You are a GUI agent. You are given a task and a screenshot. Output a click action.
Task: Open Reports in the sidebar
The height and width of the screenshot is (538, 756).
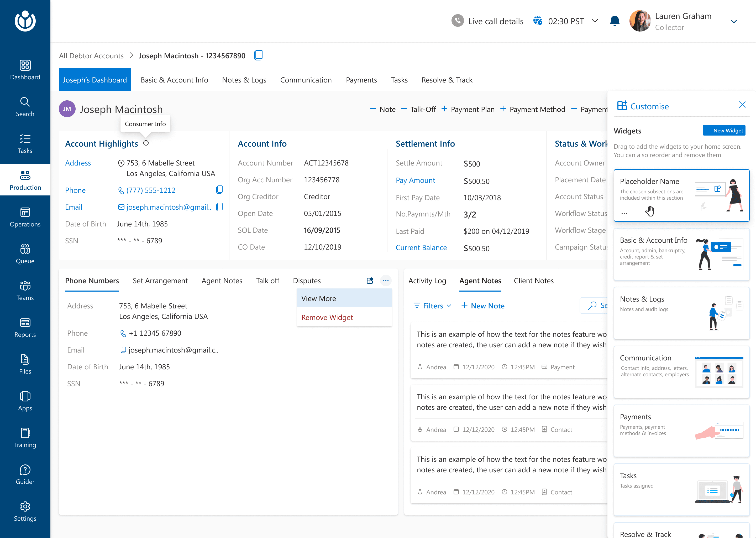[x=25, y=327]
